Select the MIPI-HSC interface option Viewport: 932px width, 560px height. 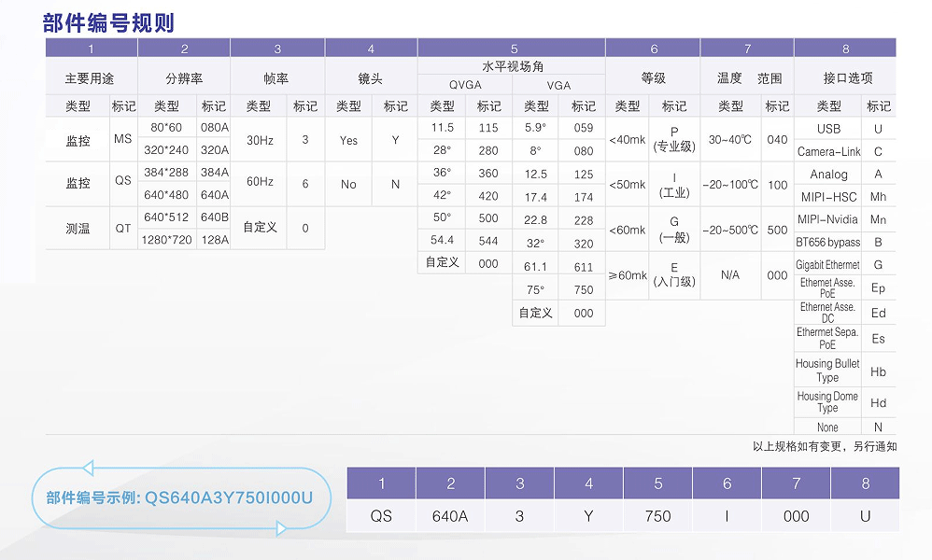click(828, 197)
